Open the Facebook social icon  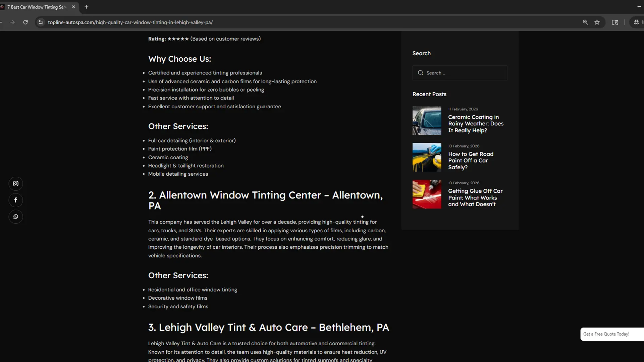coord(15,200)
